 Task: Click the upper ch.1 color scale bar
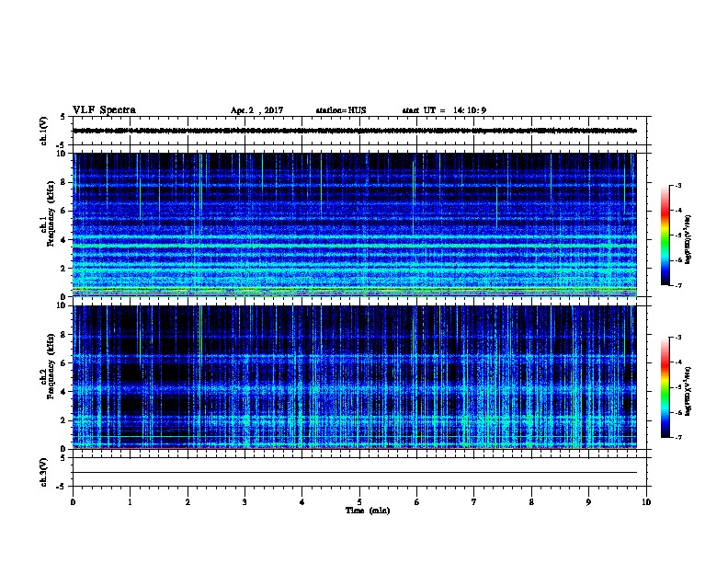(665, 236)
